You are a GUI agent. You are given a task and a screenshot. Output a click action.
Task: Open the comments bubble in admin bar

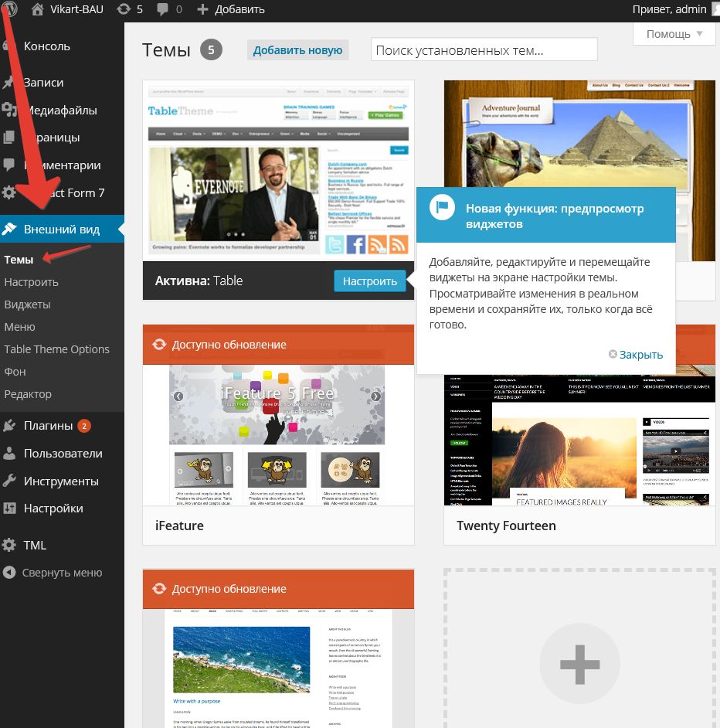[162, 9]
